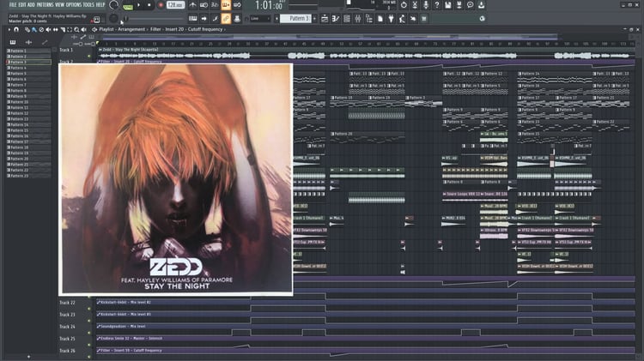Show audio clips waveform icon in picker

(x=28, y=42)
